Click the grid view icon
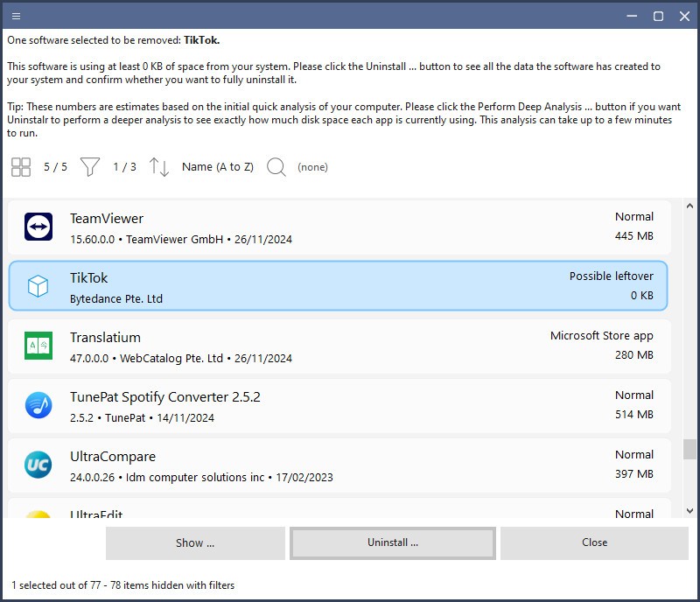This screenshot has height=602, width=700. pyautogui.click(x=20, y=167)
